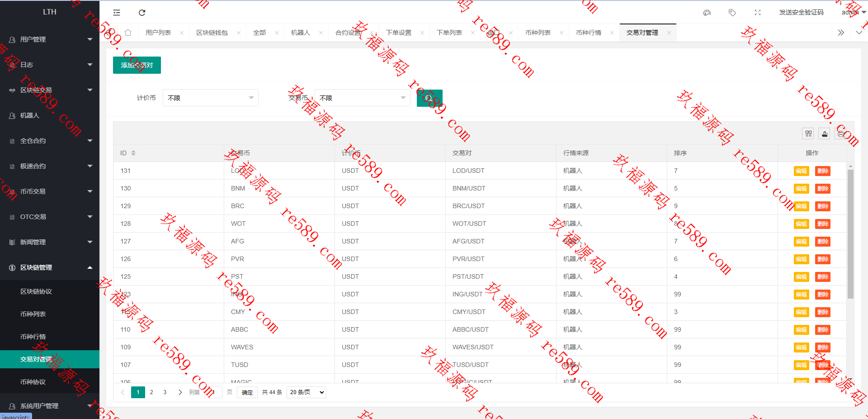This screenshot has width=868, height=419.
Task: Close the 交易对管理 tab
Action: click(669, 33)
